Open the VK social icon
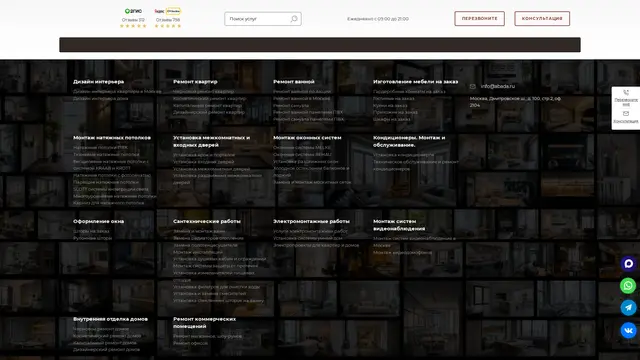The image size is (640, 360). coord(628,330)
